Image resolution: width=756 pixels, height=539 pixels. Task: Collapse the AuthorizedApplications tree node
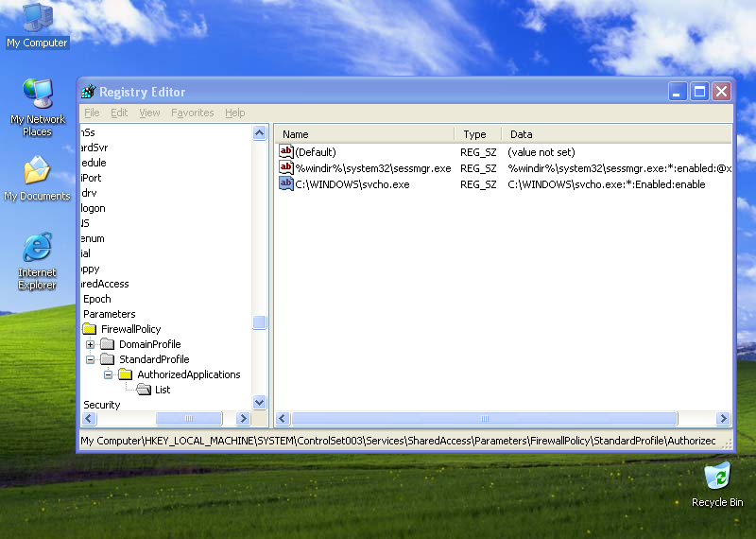pyautogui.click(x=108, y=374)
